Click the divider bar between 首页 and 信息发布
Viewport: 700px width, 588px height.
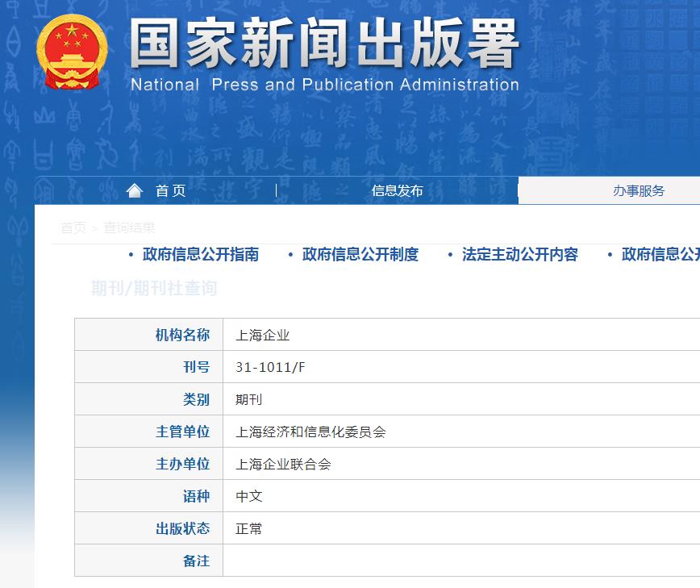[x=275, y=190]
